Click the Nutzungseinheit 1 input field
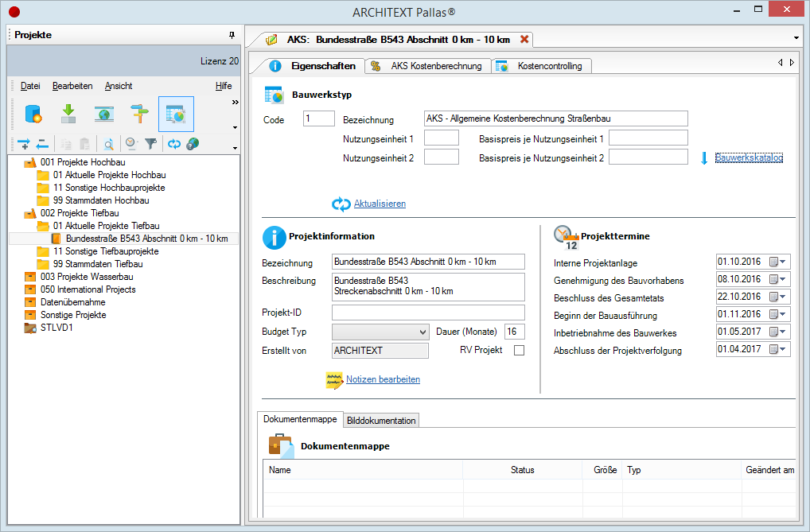 coord(442,138)
